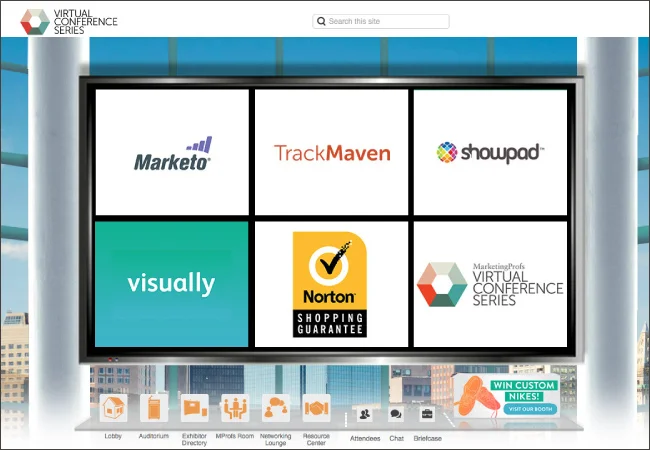Select the Norton Shopping Guarantee tile

coord(332,284)
